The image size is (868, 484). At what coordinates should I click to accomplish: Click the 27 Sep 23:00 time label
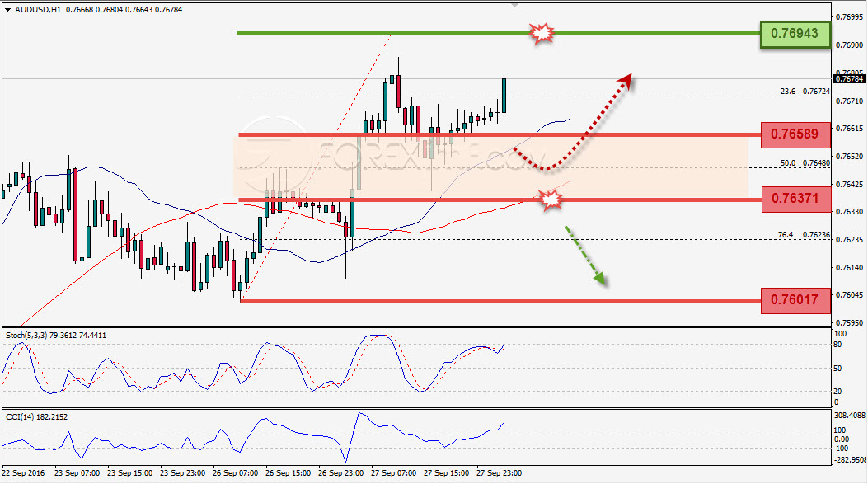[x=499, y=473]
